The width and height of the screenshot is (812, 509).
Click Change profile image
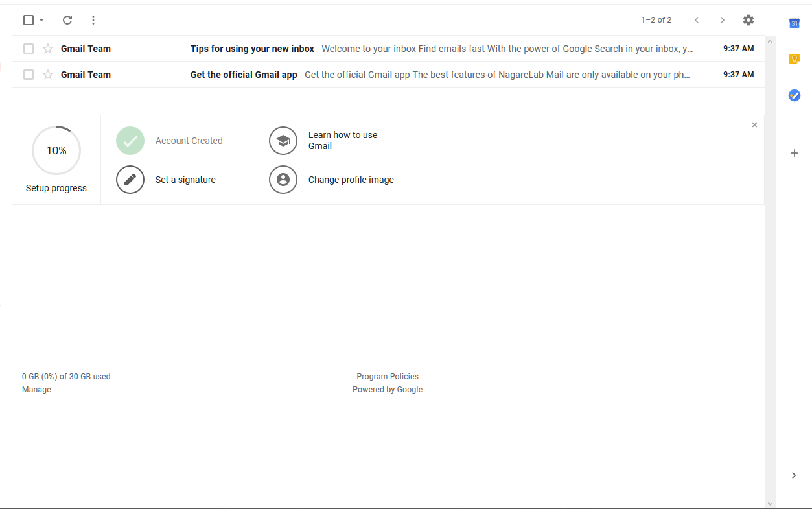click(x=351, y=180)
